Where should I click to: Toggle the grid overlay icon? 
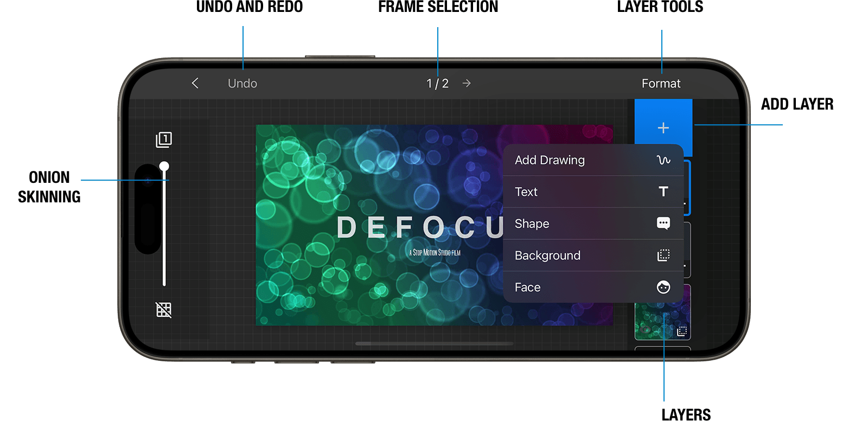[164, 310]
